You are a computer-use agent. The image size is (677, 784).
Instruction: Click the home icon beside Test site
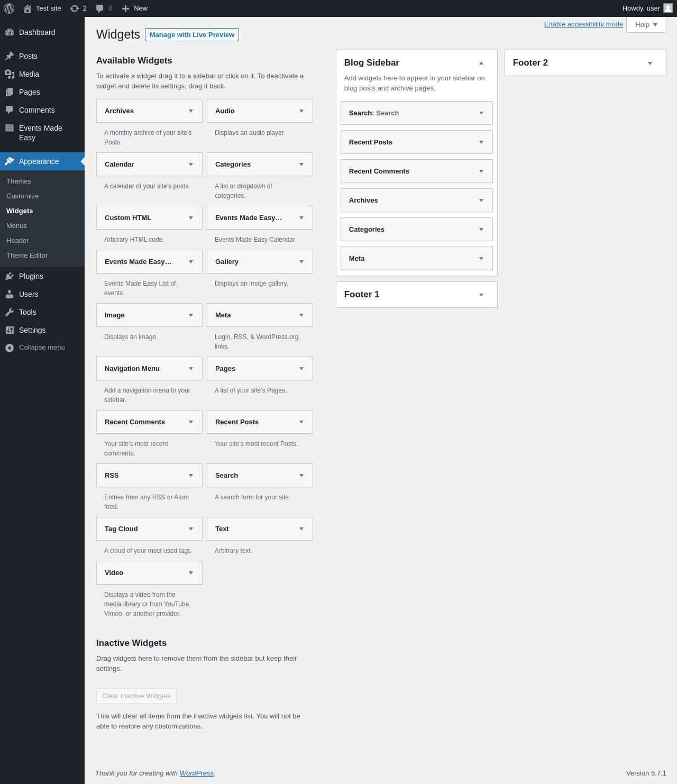pyautogui.click(x=28, y=8)
